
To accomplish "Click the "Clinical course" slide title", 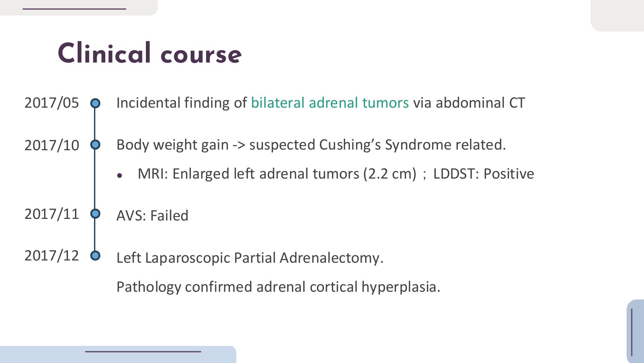I will (149, 54).
